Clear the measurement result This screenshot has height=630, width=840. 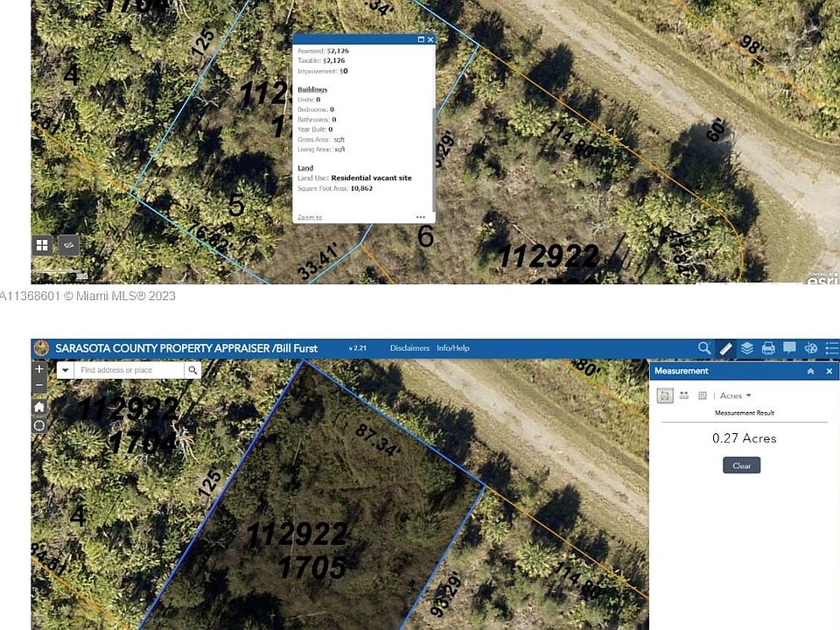pos(742,465)
